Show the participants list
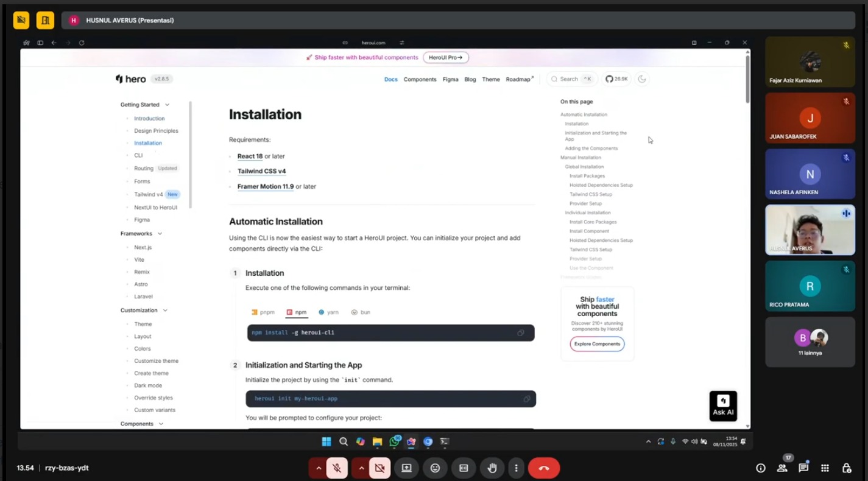This screenshot has height=481, width=868. coord(782,468)
